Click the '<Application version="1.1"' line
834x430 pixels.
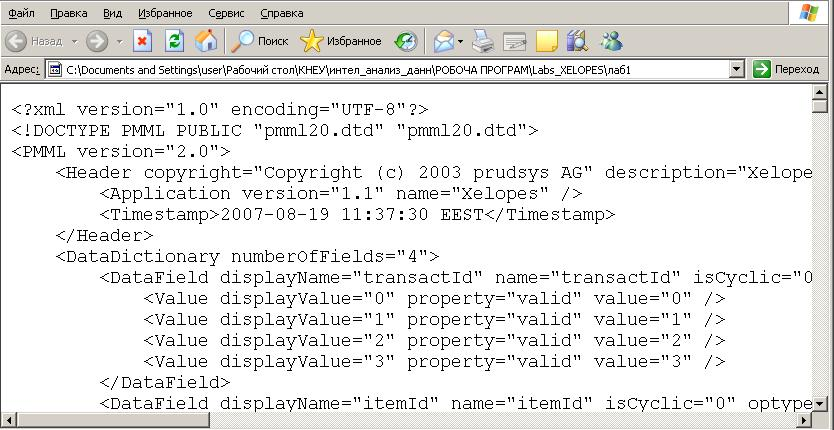coord(341,194)
